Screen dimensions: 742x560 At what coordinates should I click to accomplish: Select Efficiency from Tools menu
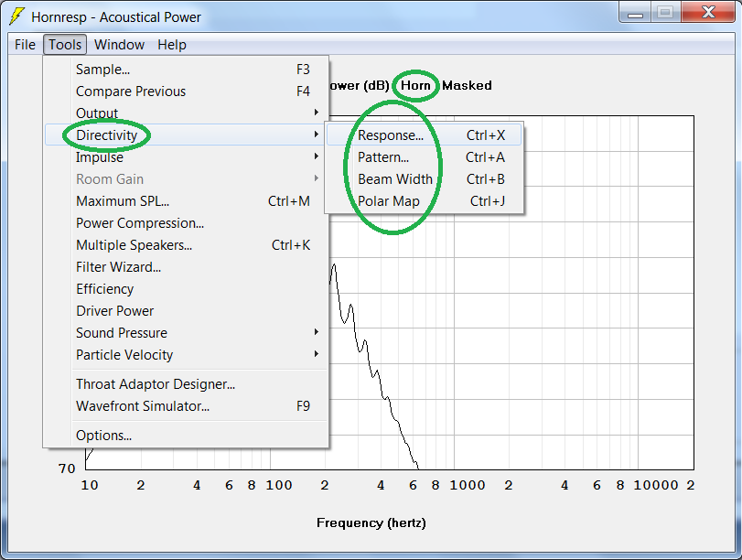click(x=186, y=289)
